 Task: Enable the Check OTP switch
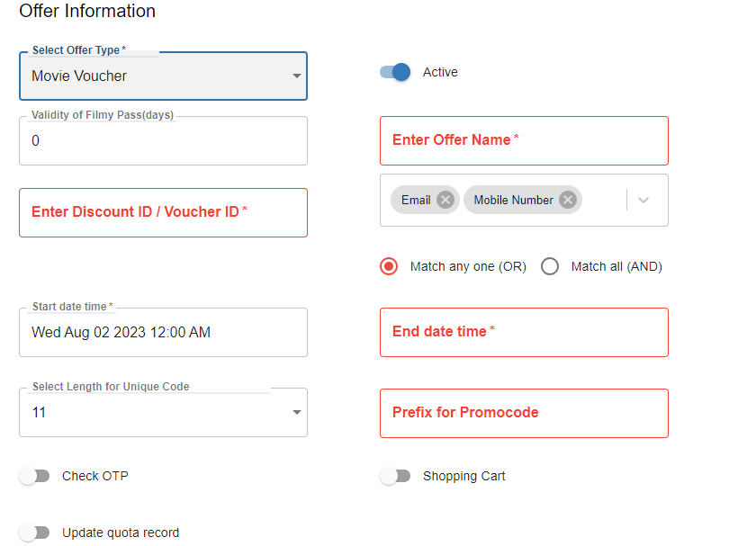point(34,476)
